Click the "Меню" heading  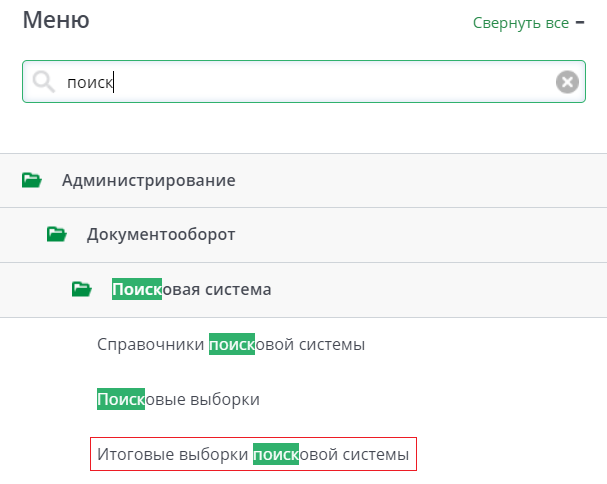coord(56,20)
